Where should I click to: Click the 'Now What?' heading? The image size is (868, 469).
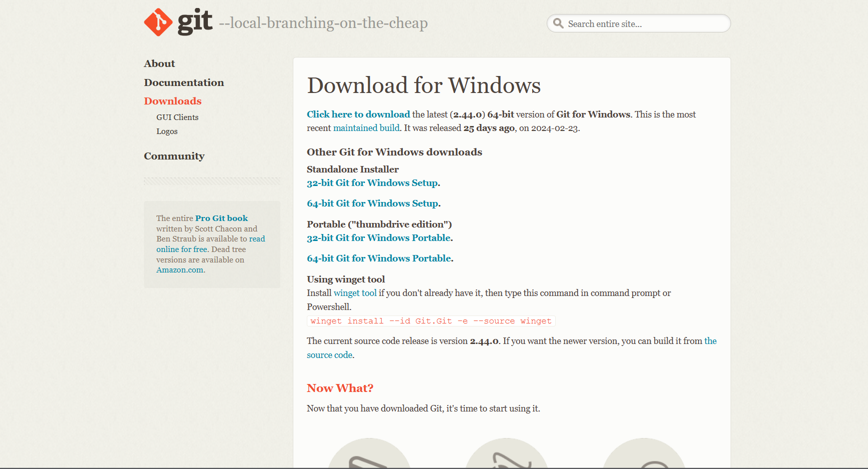click(x=340, y=388)
